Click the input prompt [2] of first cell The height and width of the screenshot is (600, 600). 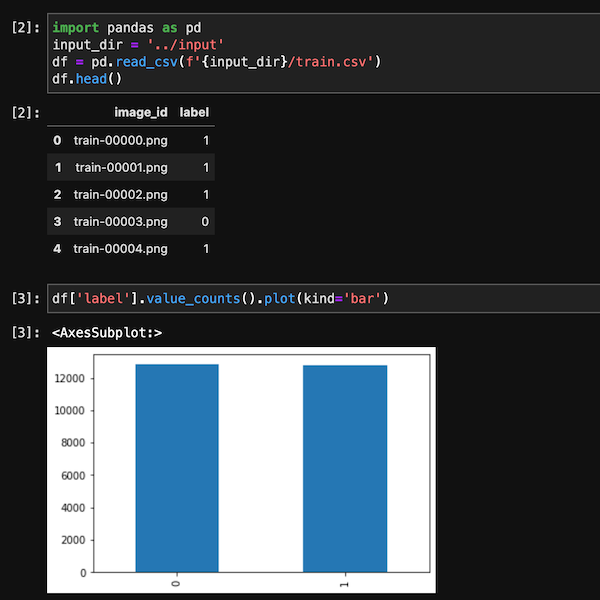click(26, 28)
